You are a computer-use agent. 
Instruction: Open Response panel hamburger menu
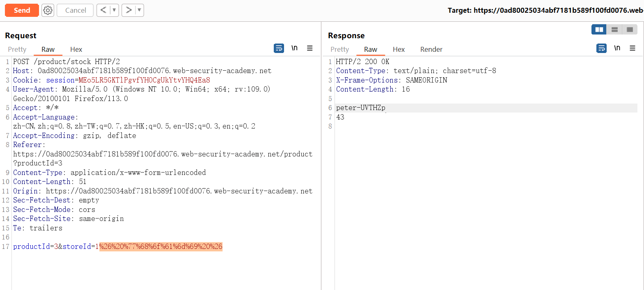coord(633,48)
